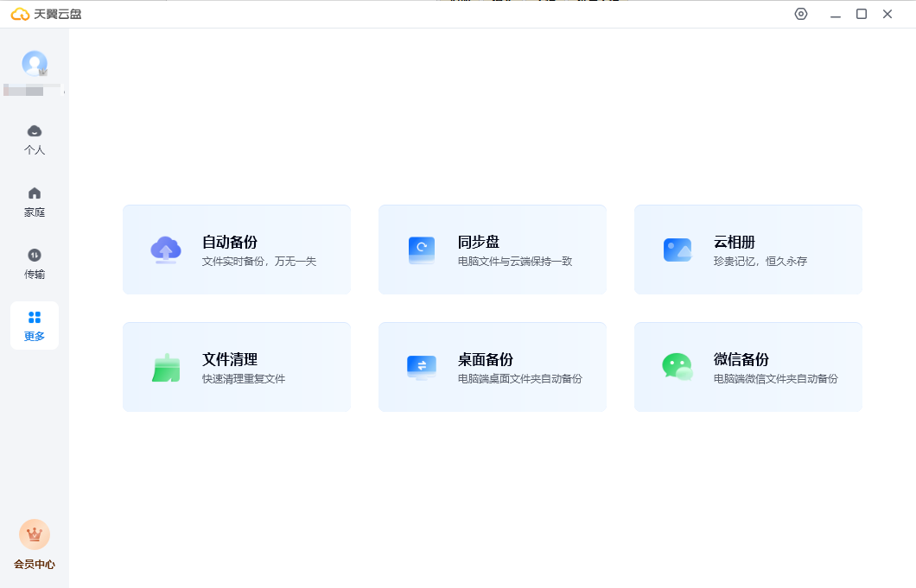This screenshot has width=916, height=588.
Task: Click text 电脑端桌面文件夹自动备份
Action: point(520,379)
